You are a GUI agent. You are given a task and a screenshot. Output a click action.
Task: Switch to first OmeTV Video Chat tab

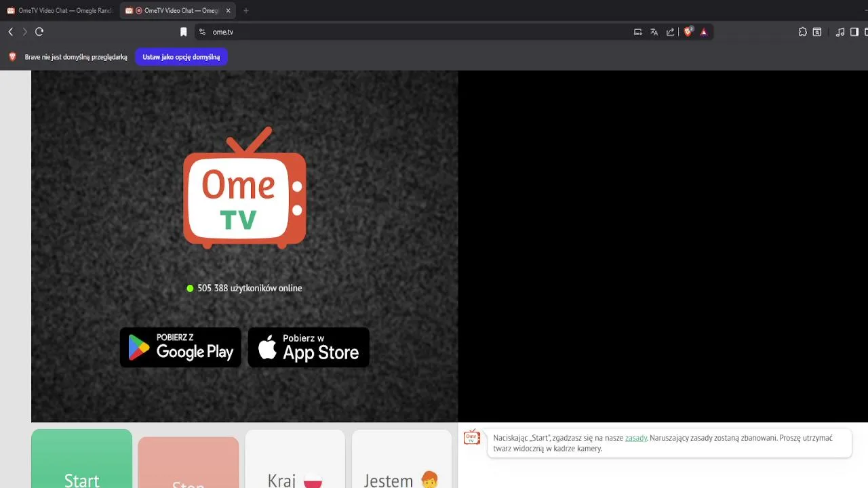point(60,11)
